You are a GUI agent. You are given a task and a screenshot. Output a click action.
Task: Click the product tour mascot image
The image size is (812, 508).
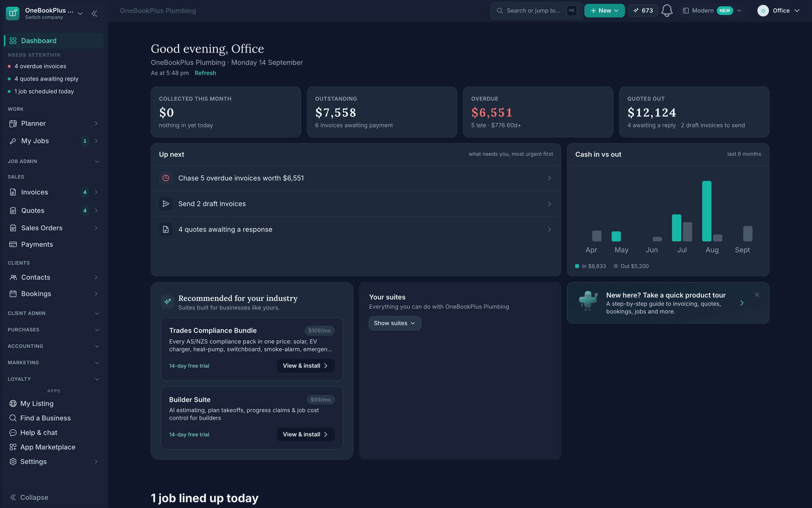tap(588, 301)
